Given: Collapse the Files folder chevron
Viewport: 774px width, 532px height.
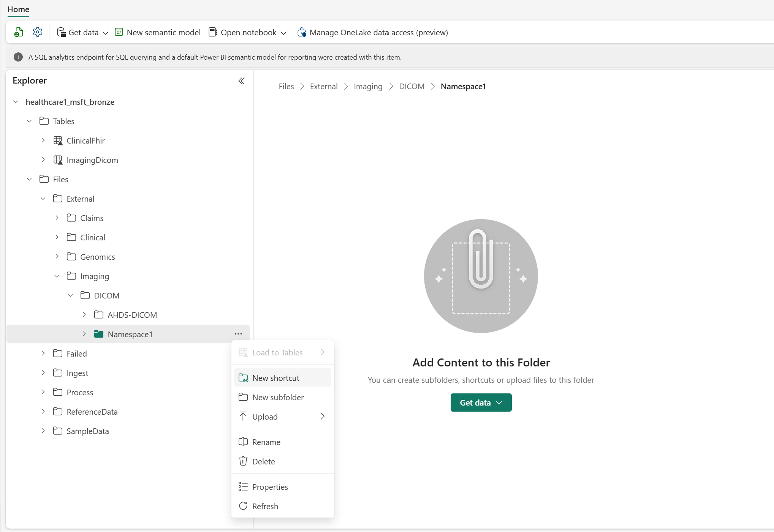Looking at the screenshot, I should [29, 179].
